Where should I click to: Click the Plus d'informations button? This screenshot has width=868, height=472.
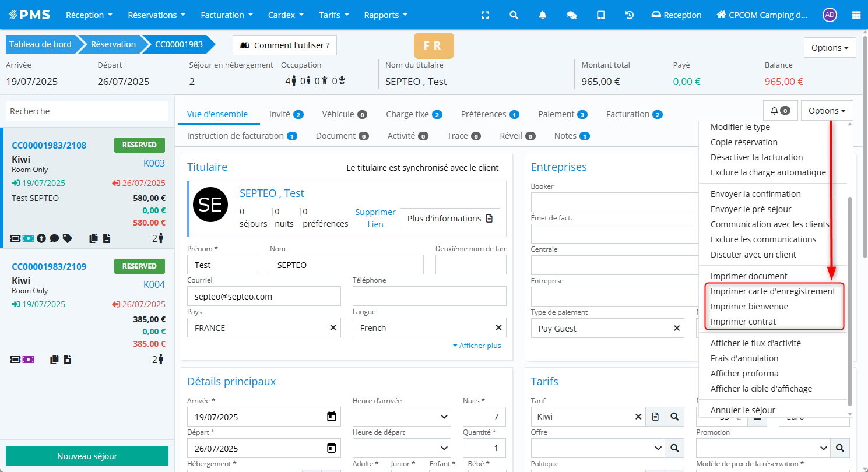tap(449, 219)
